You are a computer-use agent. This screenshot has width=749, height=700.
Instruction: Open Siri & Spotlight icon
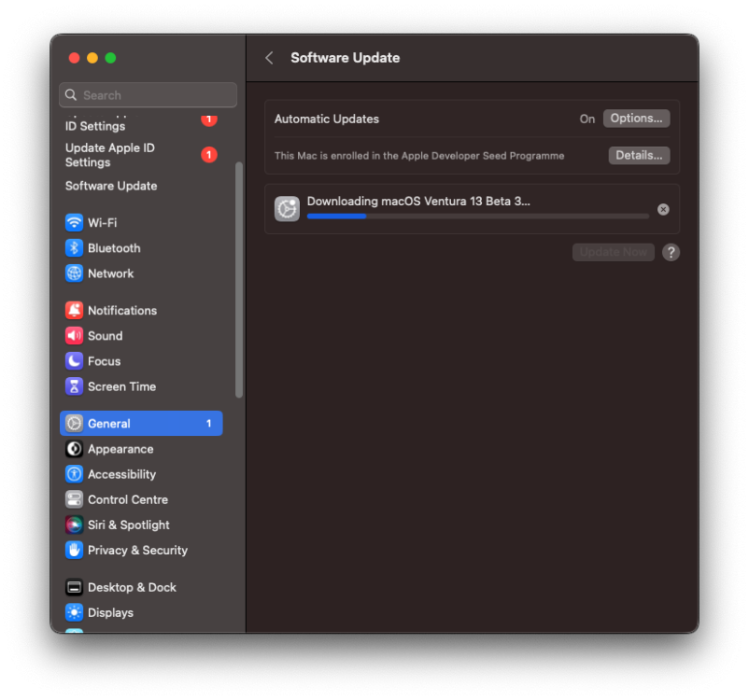click(74, 525)
